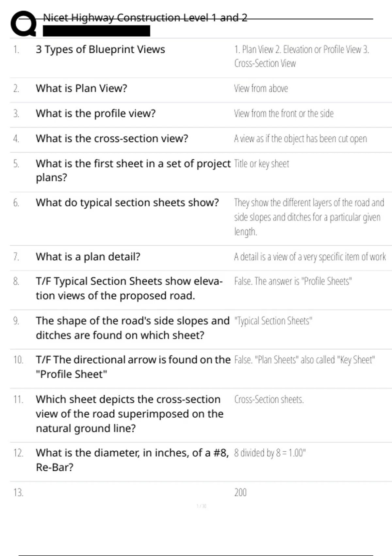This screenshot has height=556, width=392.
Task: Select 'What is the cross-section view?' question
Action: (112, 139)
